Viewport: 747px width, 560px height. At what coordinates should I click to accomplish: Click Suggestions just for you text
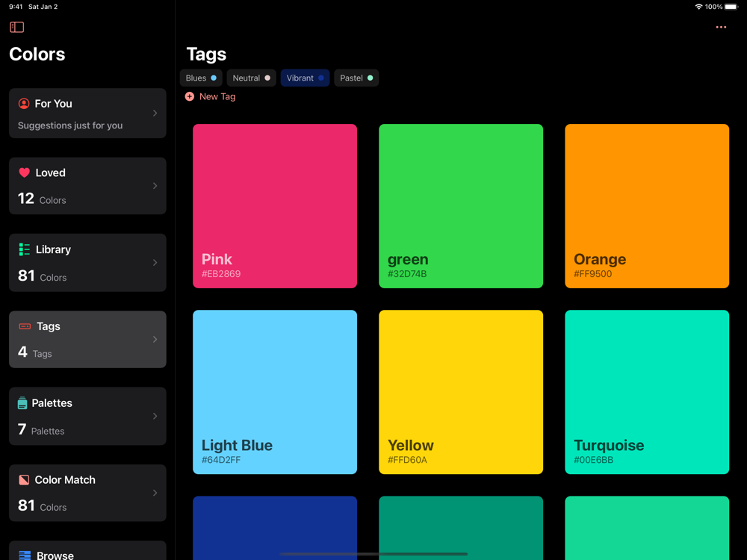(70, 125)
